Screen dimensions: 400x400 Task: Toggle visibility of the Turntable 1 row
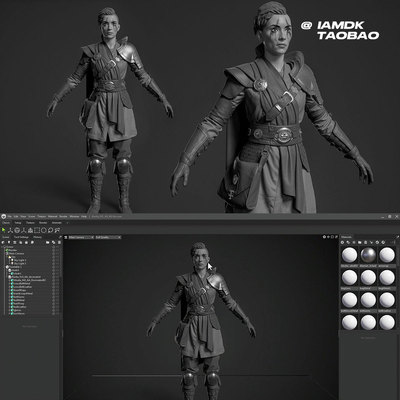coord(54,267)
